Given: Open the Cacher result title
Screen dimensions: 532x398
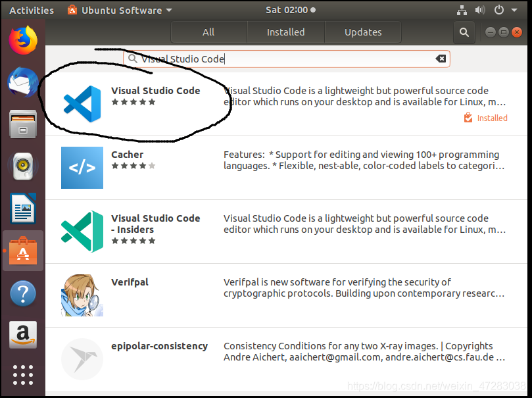Looking at the screenshot, I should (x=127, y=155).
